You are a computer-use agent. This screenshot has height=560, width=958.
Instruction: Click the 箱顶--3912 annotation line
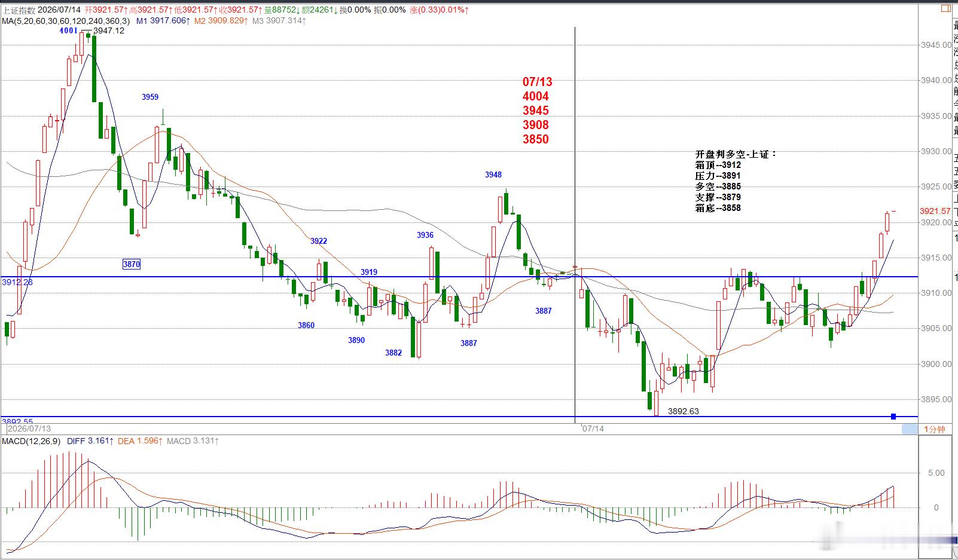pos(718,165)
